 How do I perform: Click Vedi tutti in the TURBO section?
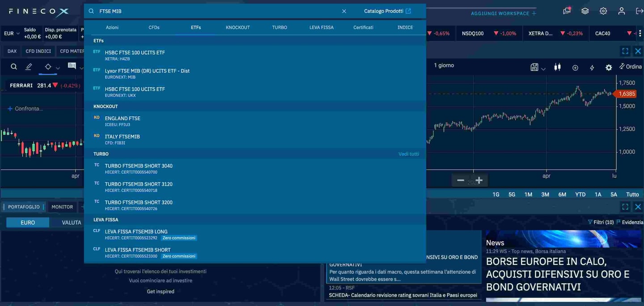408,153
